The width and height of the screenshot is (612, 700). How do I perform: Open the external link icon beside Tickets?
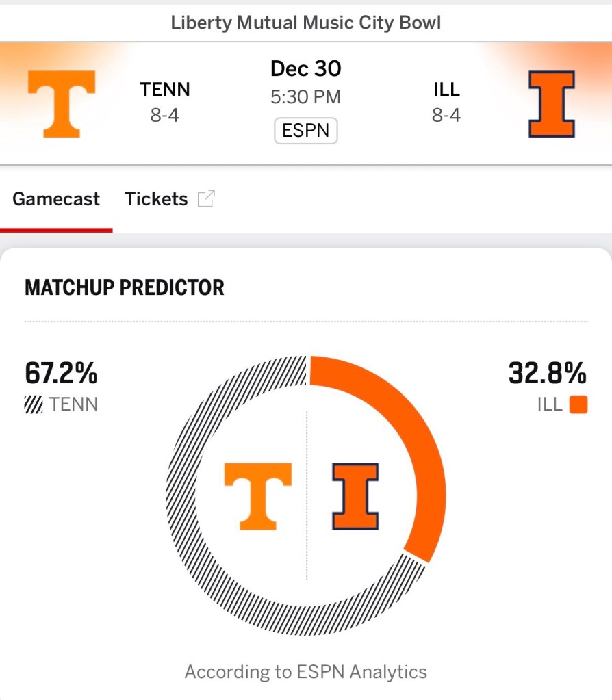[x=206, y=199]
